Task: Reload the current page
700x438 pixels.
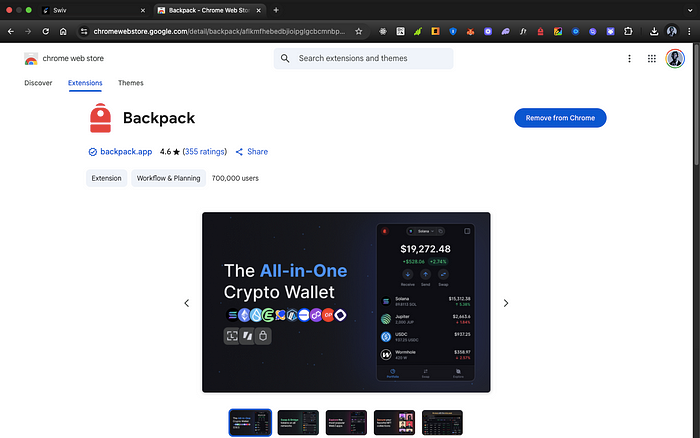Action: pos(46,31)
